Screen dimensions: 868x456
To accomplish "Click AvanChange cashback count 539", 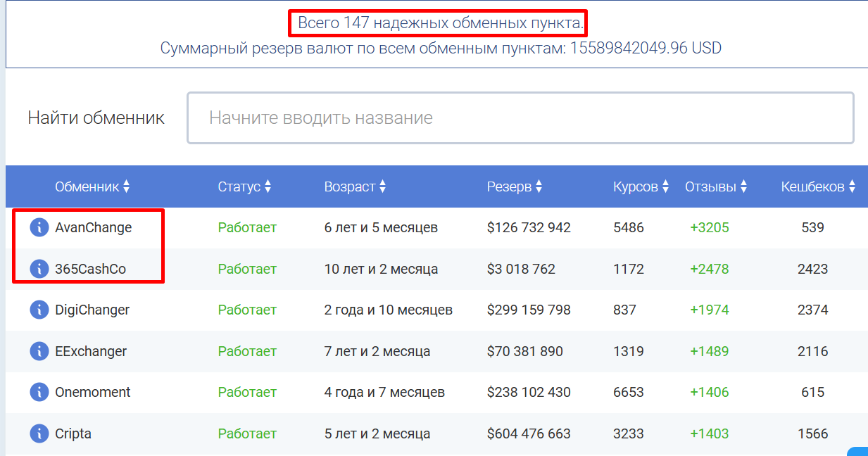I will pos(812,227).
